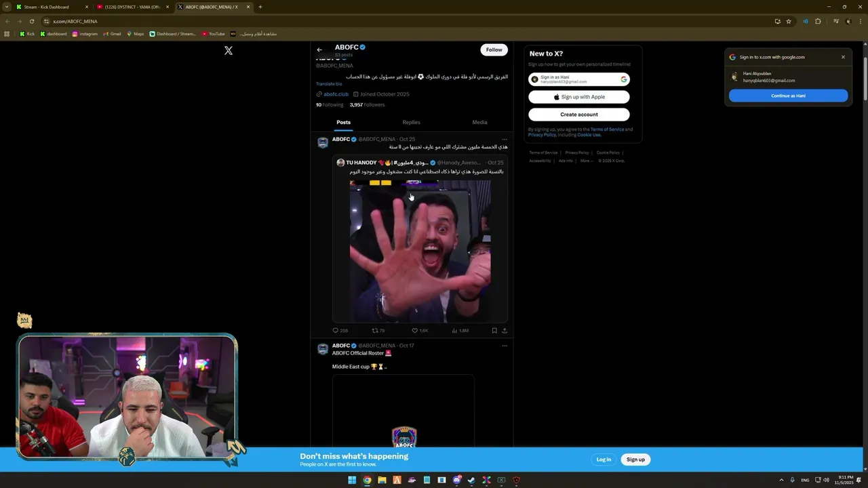Screen dimensions: 868x488
Task: Open the 3,957 Followers list
Action: coord(367,105)
